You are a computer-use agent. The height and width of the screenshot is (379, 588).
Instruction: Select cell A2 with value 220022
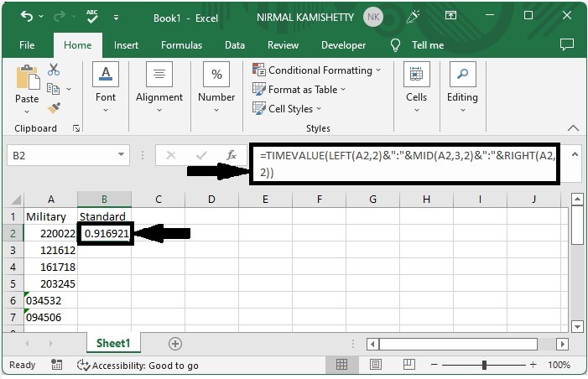point(50,234)
